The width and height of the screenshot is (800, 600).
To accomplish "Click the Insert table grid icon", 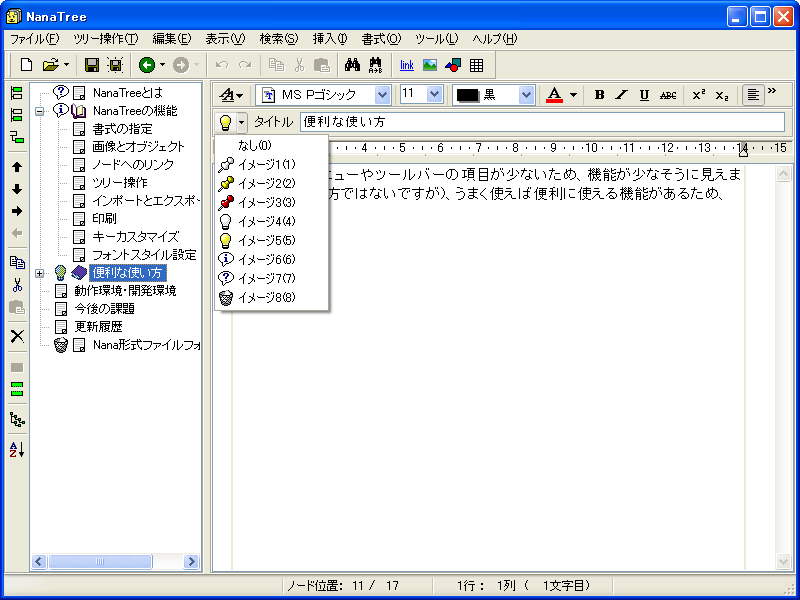I will click(477, 65).
